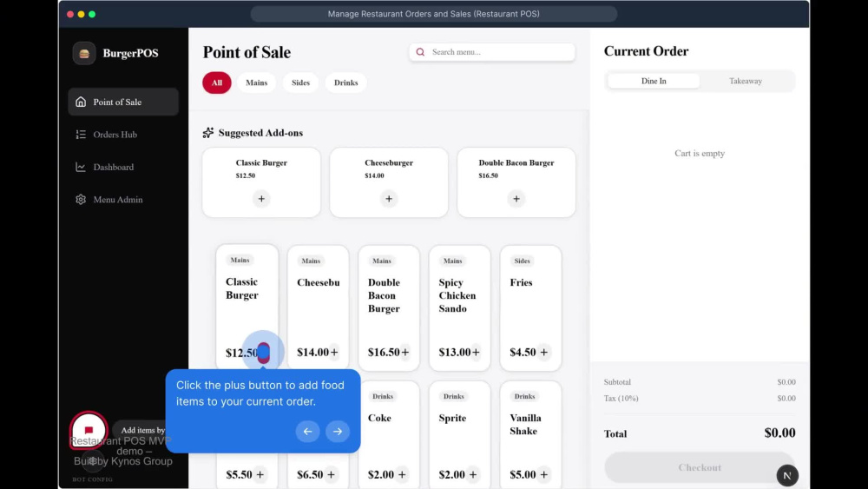Add Spicy Chicken Sando to order

point(476,353)
